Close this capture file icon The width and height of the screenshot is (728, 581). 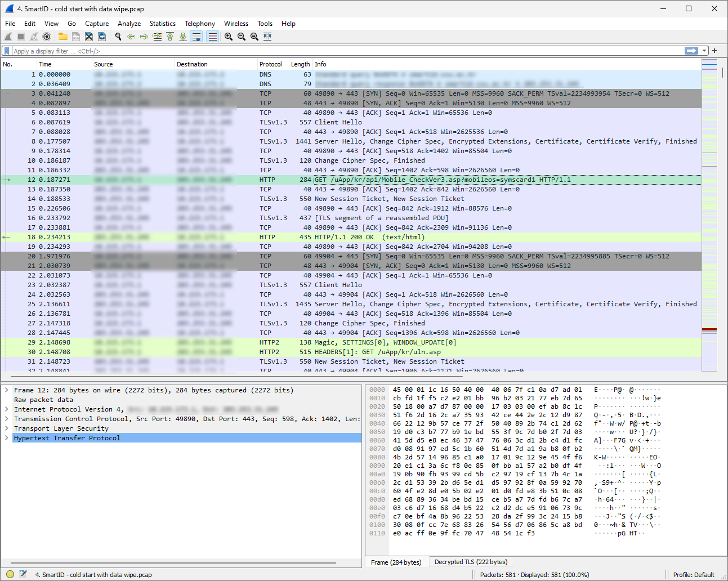click(x=88, y=37)
